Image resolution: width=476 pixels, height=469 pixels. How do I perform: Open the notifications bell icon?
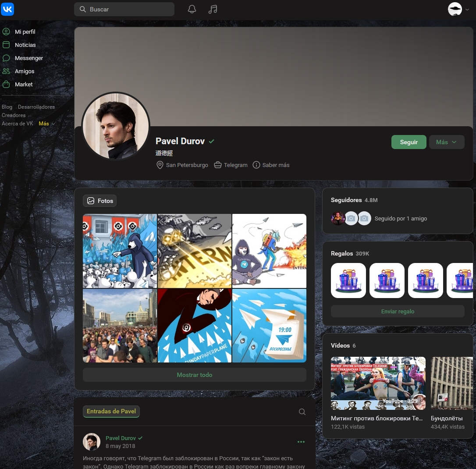(x=192, y=9)
